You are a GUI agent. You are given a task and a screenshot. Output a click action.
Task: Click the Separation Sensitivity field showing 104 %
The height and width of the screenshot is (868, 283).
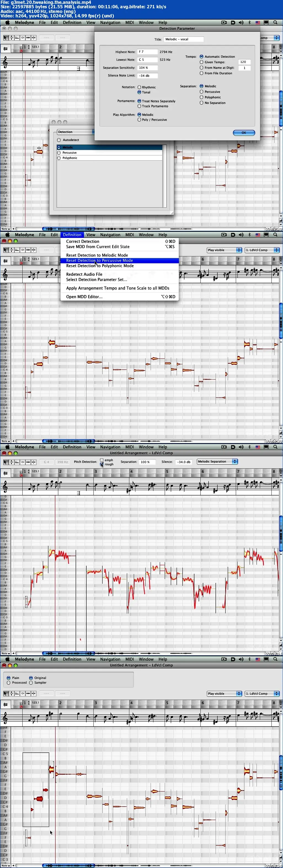pos(148,68)
